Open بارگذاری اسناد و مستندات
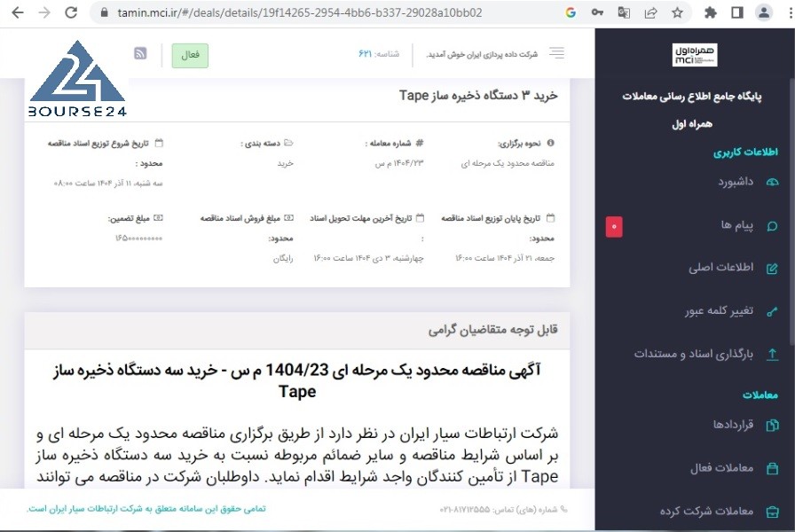The height and width of the screenshot is (532, 795). coord(694,354)
